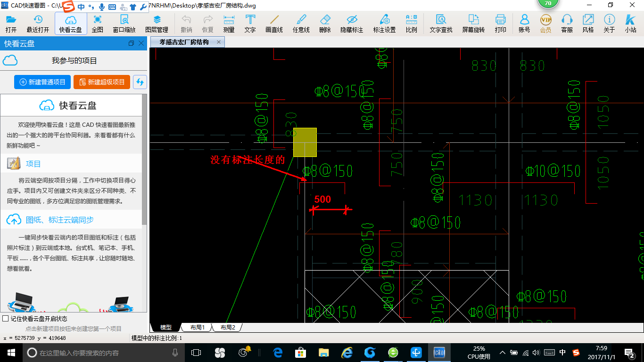The width and height of the screenshot is (644, 362).
Task: Click the 恢复 redo button
Action: [208, 24]
